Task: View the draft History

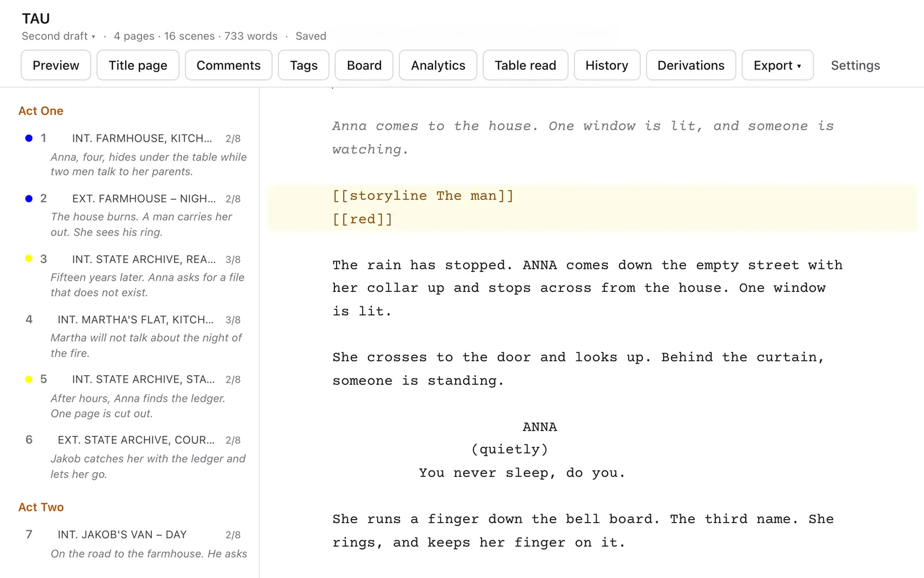Action: [607, 65]
